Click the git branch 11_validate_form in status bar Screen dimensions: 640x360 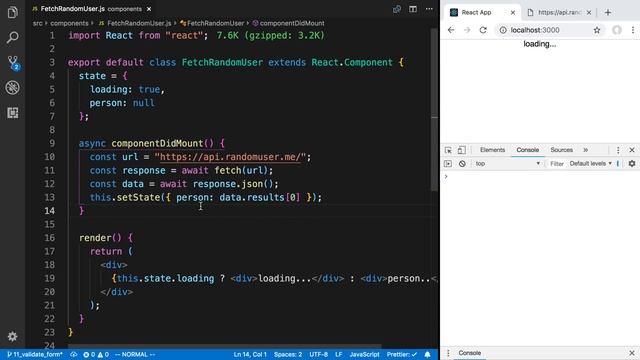pos(35,354)
